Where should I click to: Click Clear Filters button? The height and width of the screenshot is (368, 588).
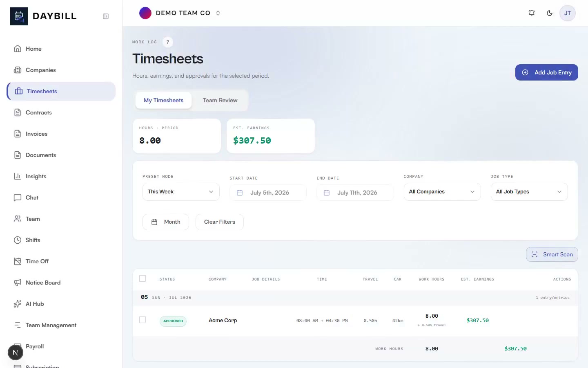click(x=220, y=222)
